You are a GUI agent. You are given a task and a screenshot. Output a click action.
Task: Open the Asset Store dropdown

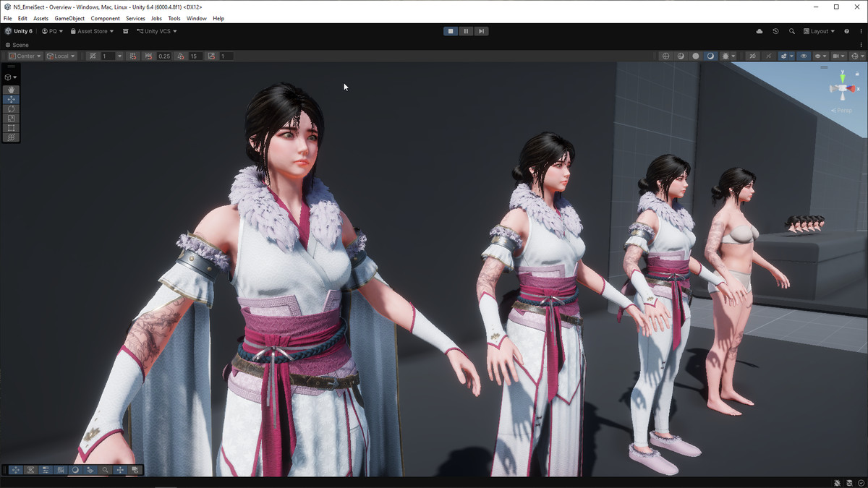pyautogui.click(x=92, y=31)
